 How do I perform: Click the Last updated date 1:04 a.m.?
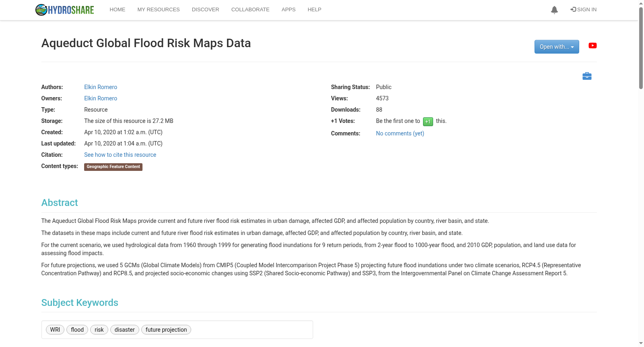tap(123, 143)
